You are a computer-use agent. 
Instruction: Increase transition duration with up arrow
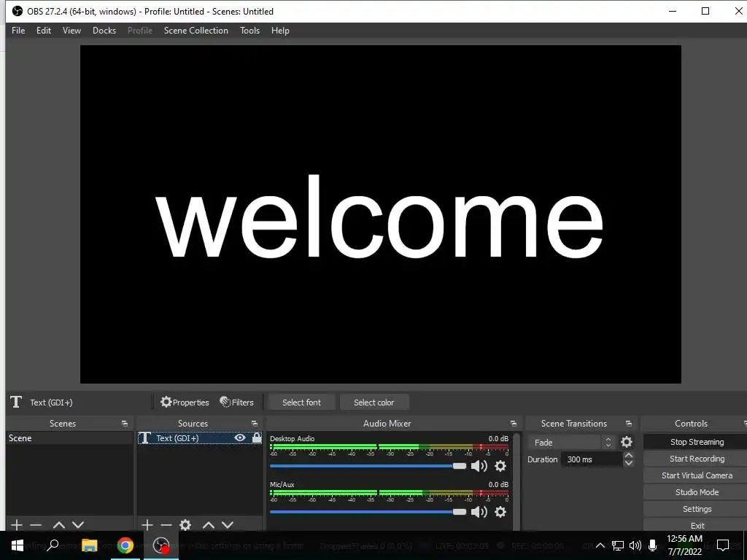[628, 456]
